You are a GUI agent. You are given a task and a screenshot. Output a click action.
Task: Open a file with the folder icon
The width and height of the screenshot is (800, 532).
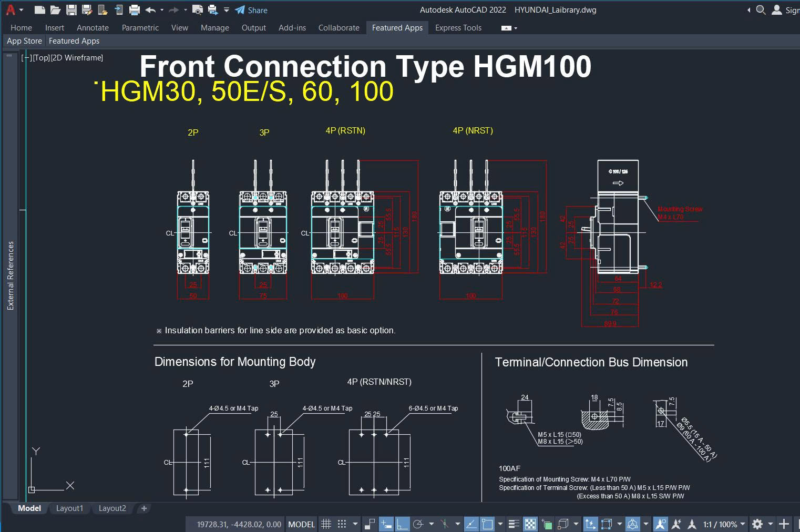tap(56, 9)
